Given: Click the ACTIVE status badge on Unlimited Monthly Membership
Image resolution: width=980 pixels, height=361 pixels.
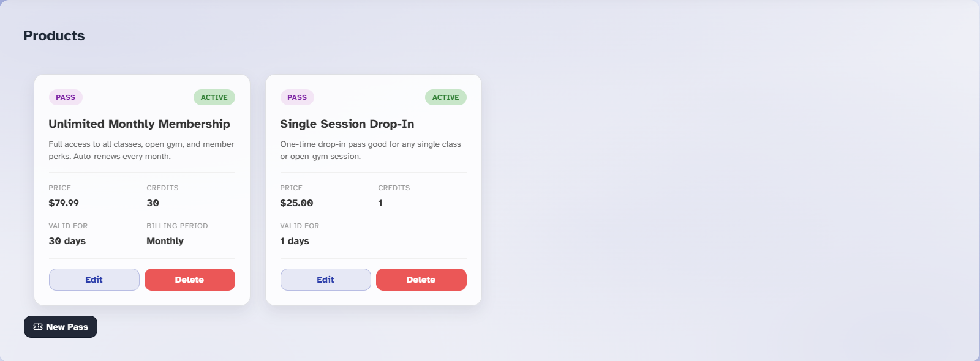Looking at the screenshot, I should (x=214, y=97).
